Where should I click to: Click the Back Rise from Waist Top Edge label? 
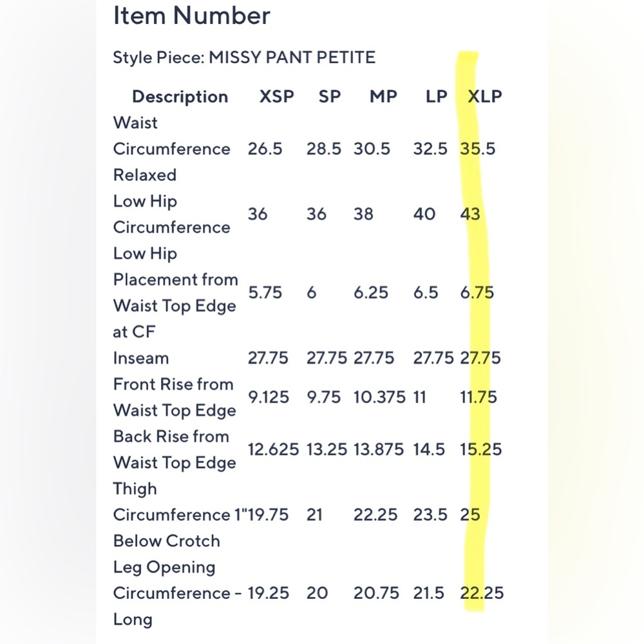coord(175,450)
